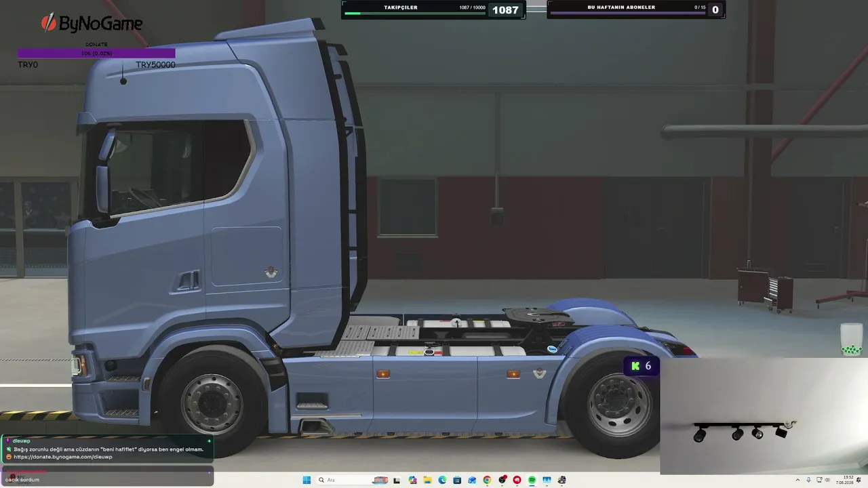This screenshot has width=868, height=488.
Task: Open the notification bell in the tray
Action: (859, 480)
